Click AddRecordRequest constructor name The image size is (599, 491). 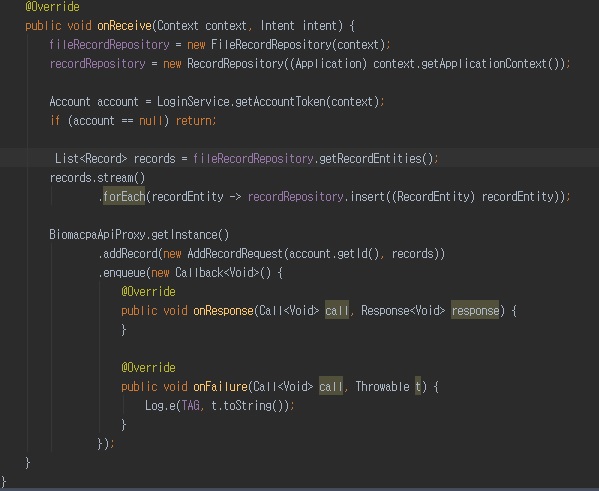[x=235, y=254]
